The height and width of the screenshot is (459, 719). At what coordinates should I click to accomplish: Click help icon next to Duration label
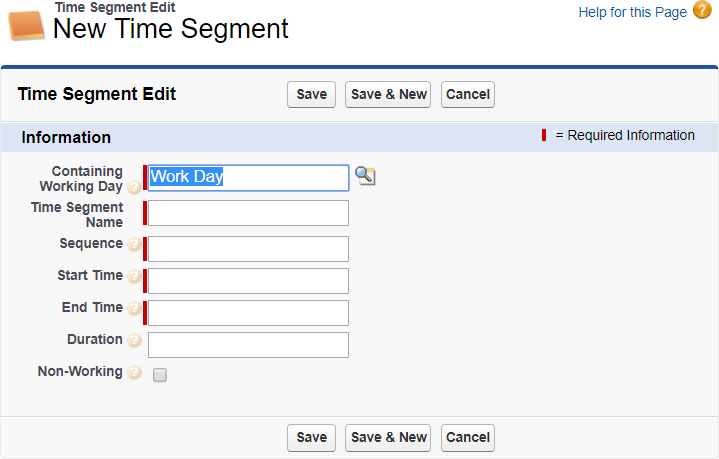pos(134,341)
